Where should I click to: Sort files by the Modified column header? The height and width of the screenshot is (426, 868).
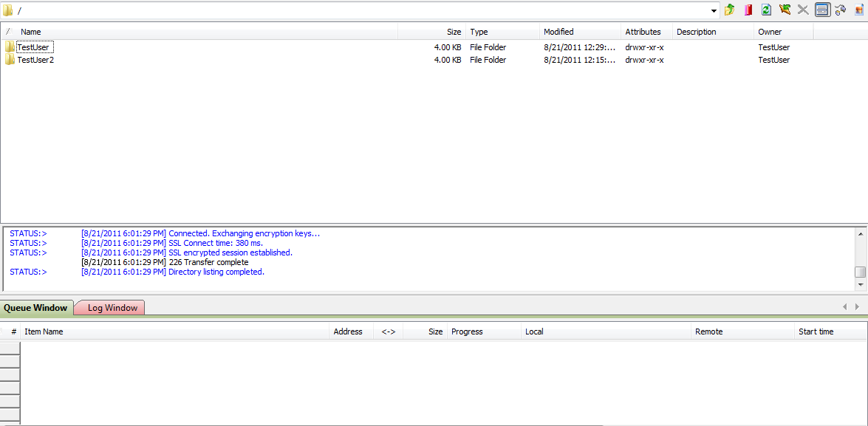click(558, 32)
